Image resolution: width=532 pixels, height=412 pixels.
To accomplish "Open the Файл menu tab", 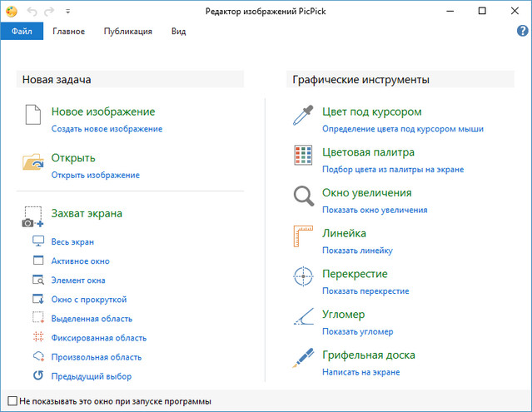I will (22, 32).
